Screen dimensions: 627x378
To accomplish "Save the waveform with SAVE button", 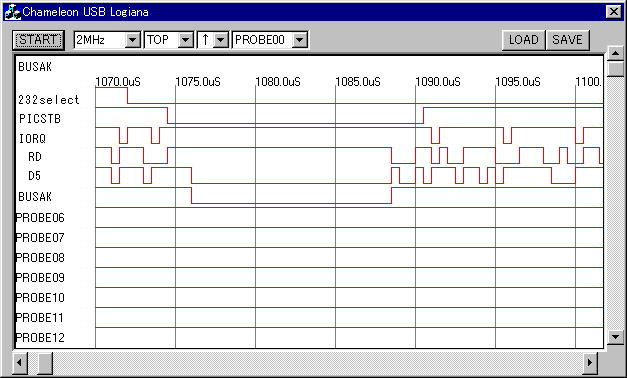I will coord(567,40).
